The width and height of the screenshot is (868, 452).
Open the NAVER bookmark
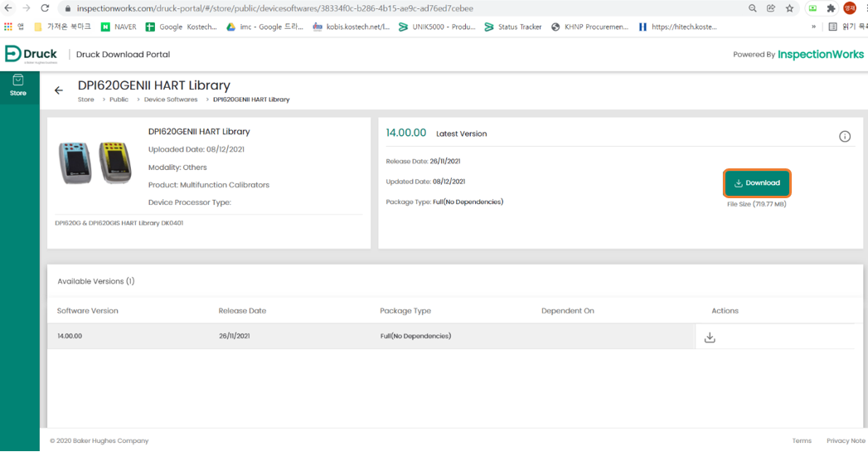pos(119,27)
